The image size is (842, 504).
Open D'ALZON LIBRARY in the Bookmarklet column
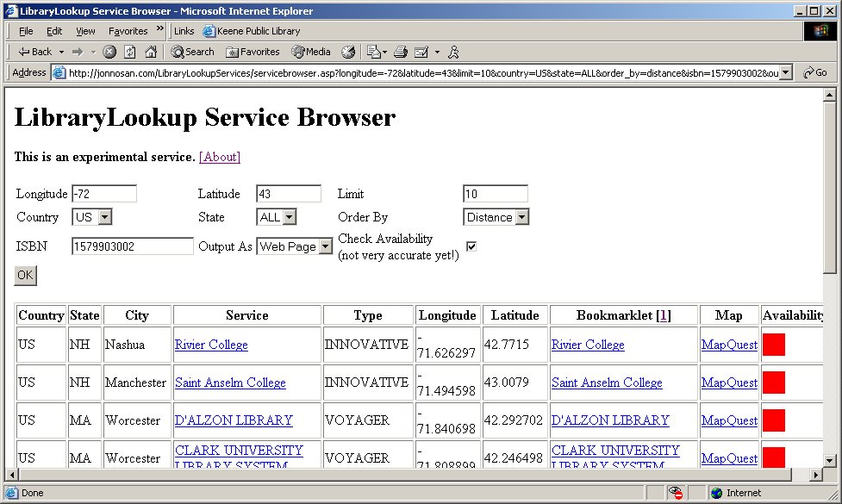tap(610, 420)
